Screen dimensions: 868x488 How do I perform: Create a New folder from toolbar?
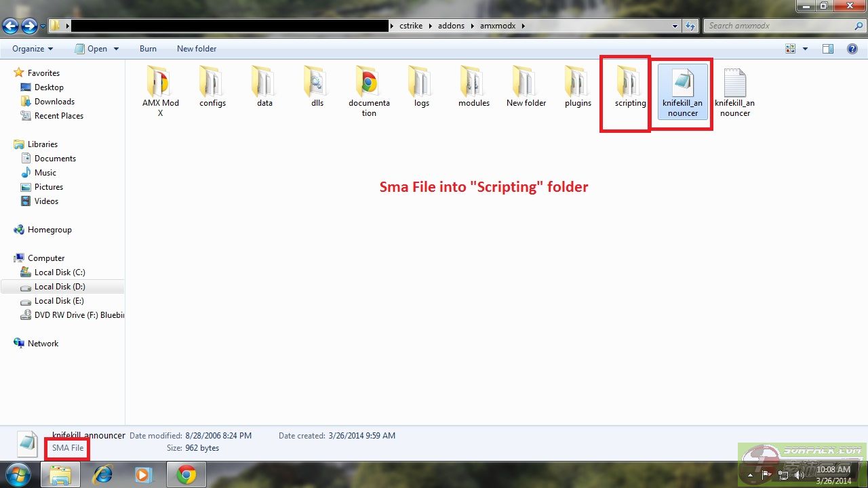[197, 49]
